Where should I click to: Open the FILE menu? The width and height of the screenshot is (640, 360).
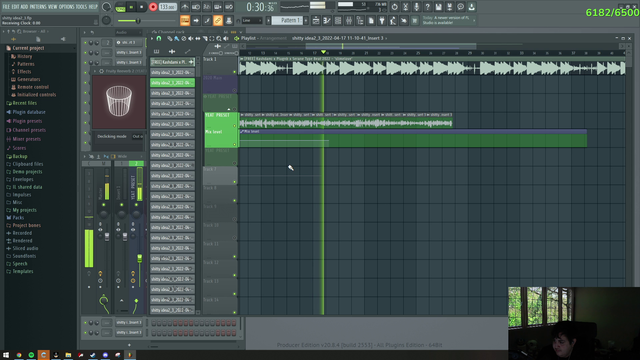pyautogui.click(x=6, y=7)
